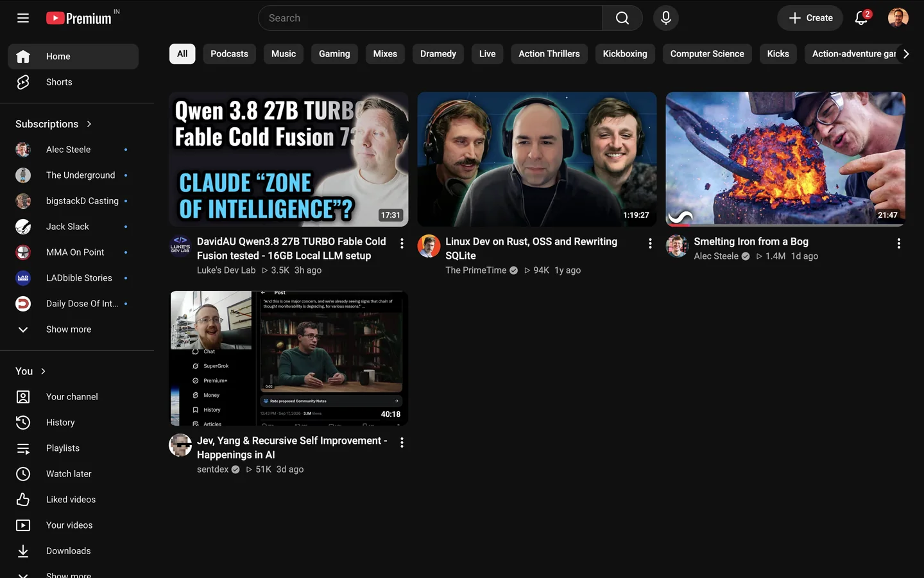Image resolution: width=924 pixels, height=578 pixels.
Task: Open Your videos play icon
Action: click(23, 525)
